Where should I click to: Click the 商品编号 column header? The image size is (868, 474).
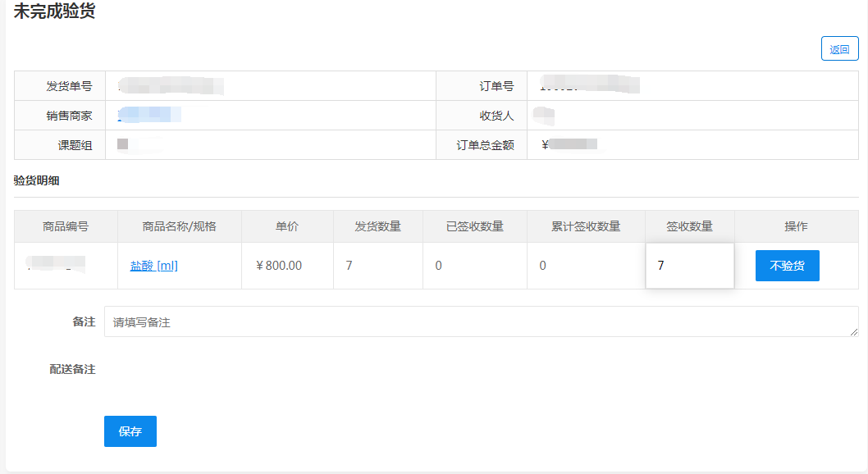(66, 226)
